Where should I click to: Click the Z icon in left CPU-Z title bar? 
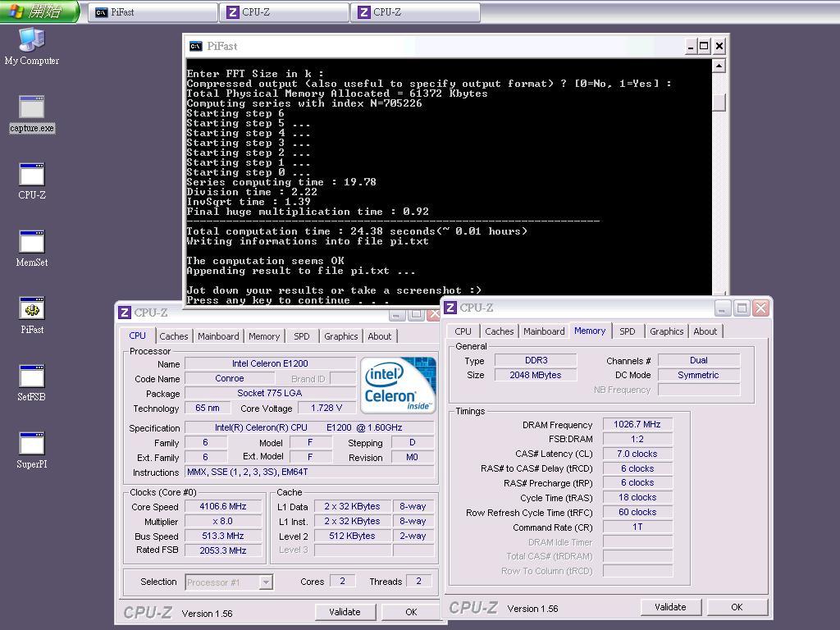point(125,313)
